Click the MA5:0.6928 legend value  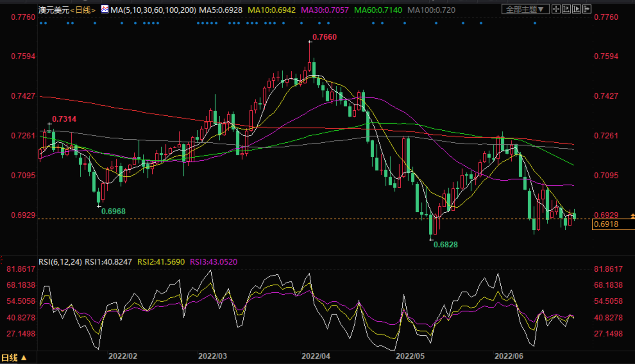tap(221, 10)
